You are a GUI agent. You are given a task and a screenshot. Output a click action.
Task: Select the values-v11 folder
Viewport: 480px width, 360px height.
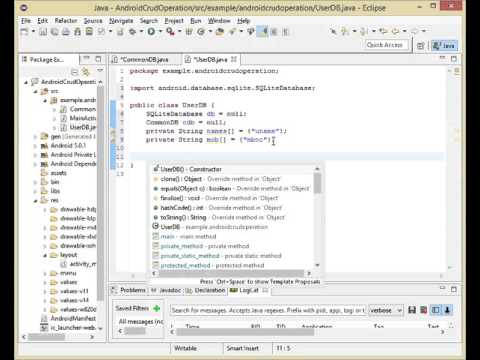pyautogui.click(x=69, y=291)
